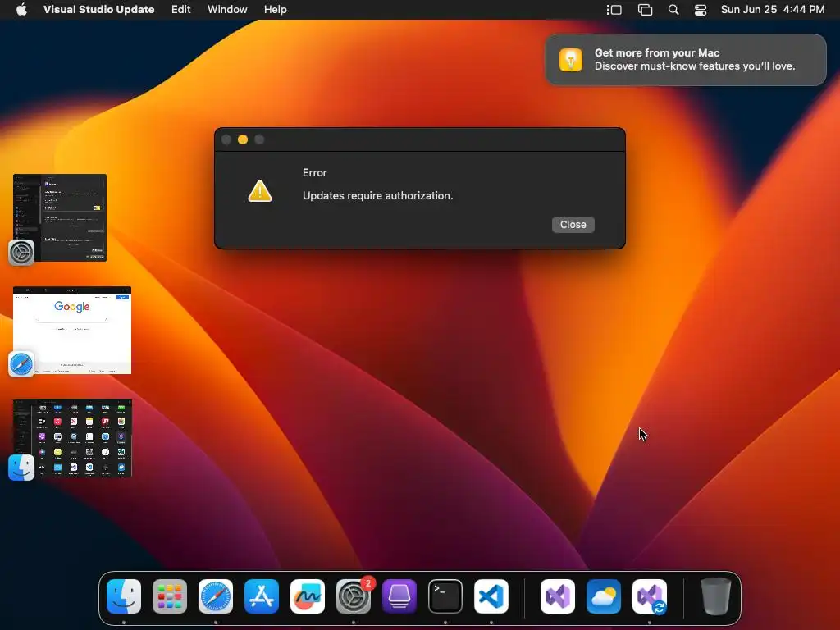
Task: Click the Finder face stage icon
Action: [x=21, y=467]
